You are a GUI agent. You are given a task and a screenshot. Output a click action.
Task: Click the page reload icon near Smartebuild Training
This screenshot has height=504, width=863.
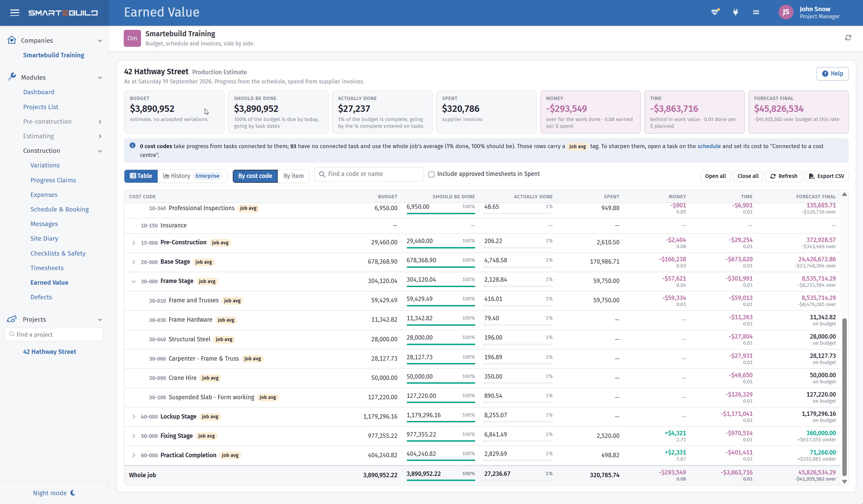click(848, 38)
